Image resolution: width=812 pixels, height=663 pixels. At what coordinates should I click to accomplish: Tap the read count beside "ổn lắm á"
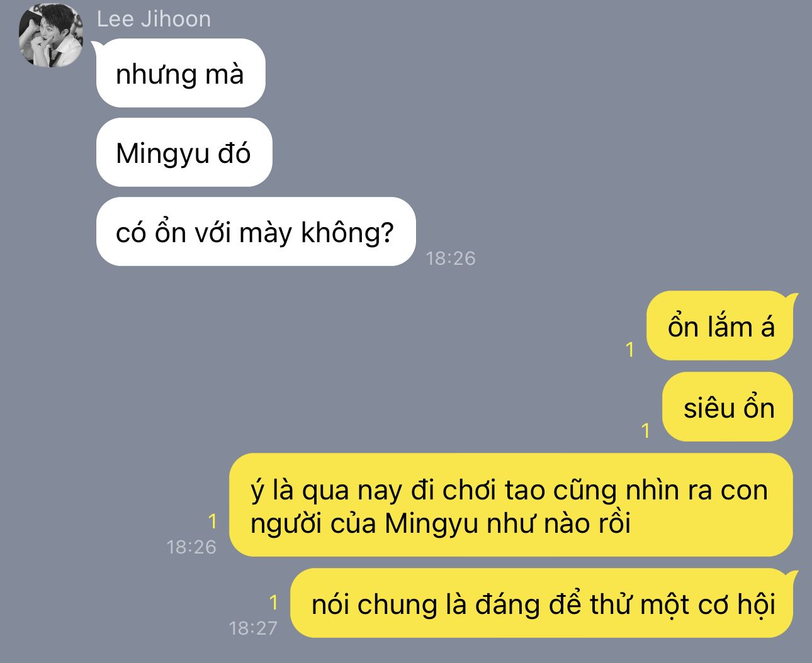pyautogui.click(x=630, y=350)
